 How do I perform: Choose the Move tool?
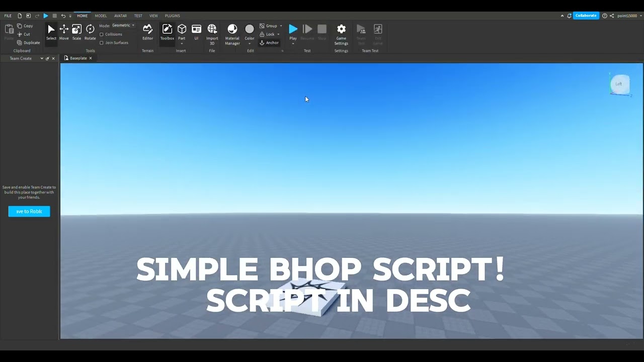click(x=64, y=32)
